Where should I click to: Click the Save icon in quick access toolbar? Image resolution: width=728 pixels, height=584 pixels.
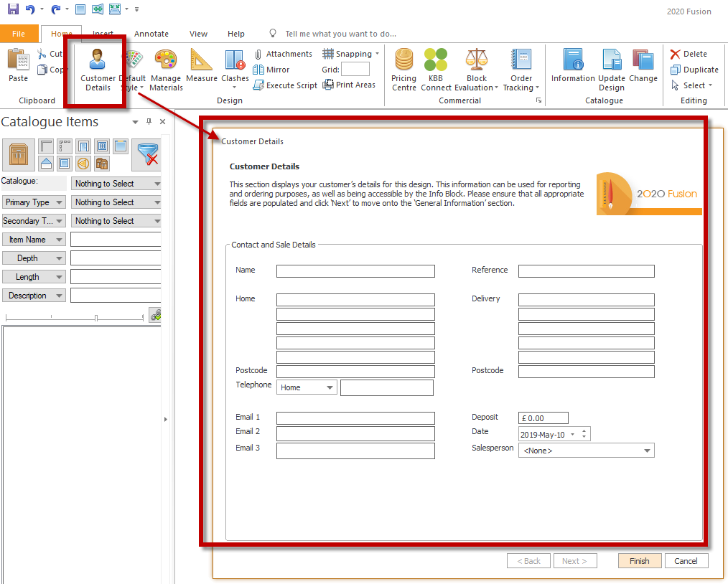(13, 9)
